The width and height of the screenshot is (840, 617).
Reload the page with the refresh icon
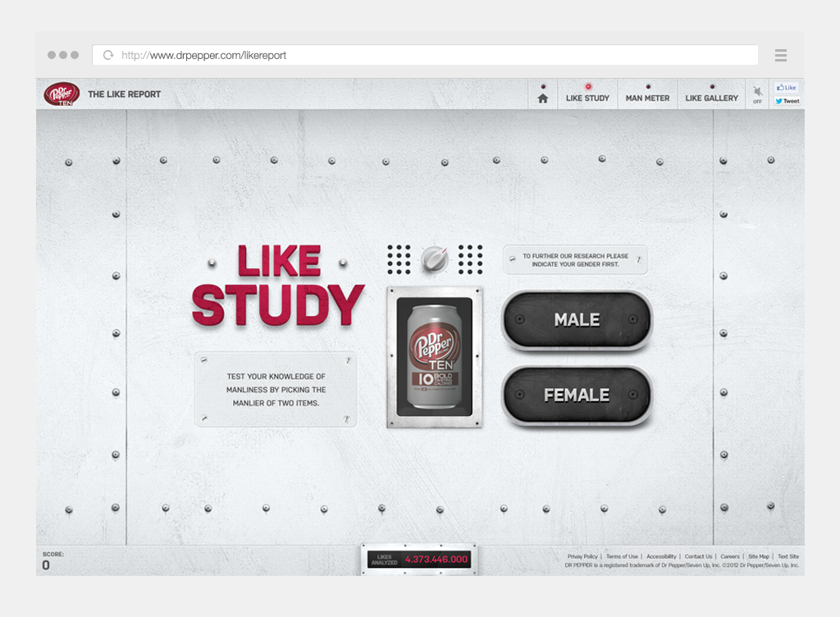coord(107,56)
